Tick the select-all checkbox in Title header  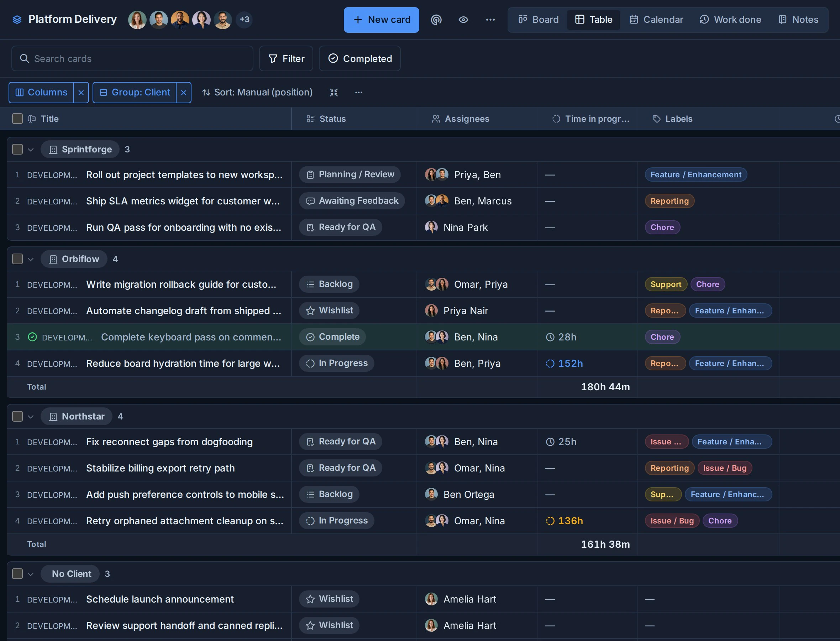(x=17, y=119)
